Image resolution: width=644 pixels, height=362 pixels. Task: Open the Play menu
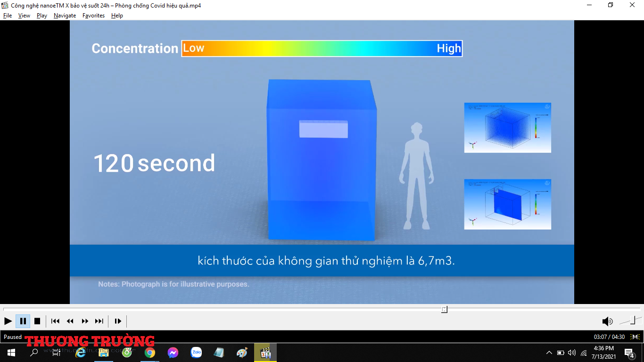42,16
